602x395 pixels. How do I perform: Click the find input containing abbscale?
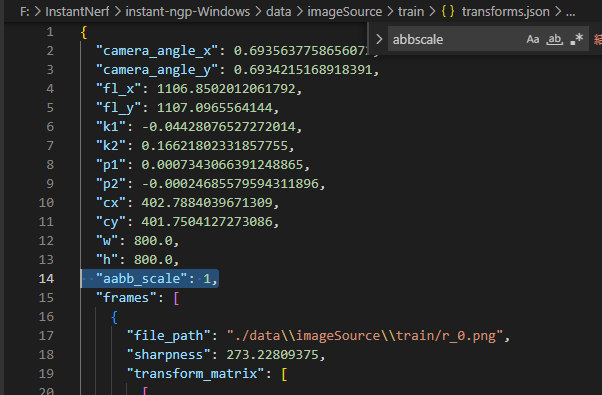(x=456, y=39)
